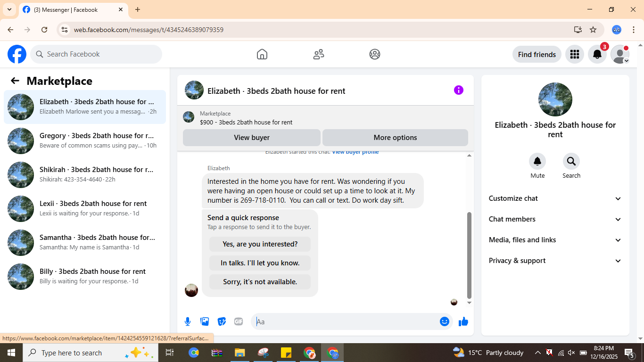Search in conversation using magnifier icon
This screenshot has height=362, width=644.
[571, 162]
